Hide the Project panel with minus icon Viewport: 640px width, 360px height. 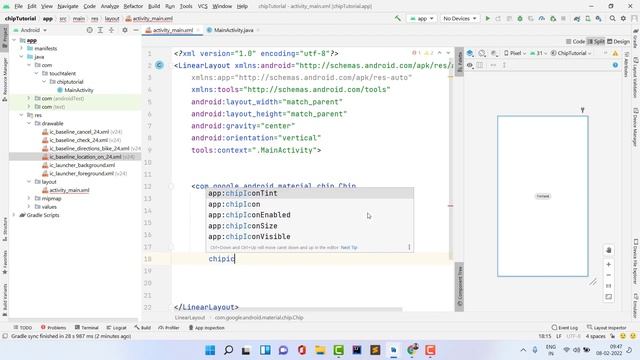coord(136,30)
